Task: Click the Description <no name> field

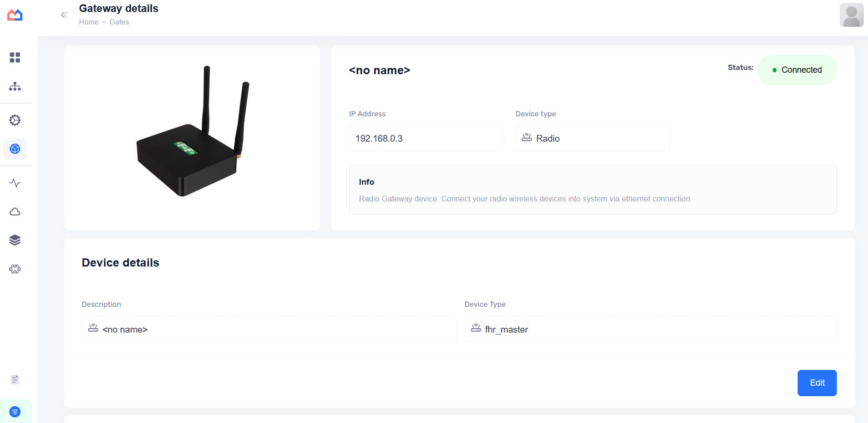Action: coord(269,329)
